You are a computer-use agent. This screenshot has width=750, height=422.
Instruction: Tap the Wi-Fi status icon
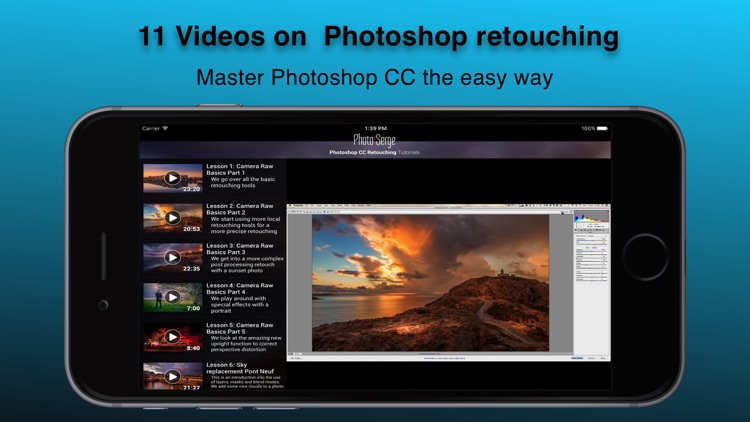coord(165,128)
